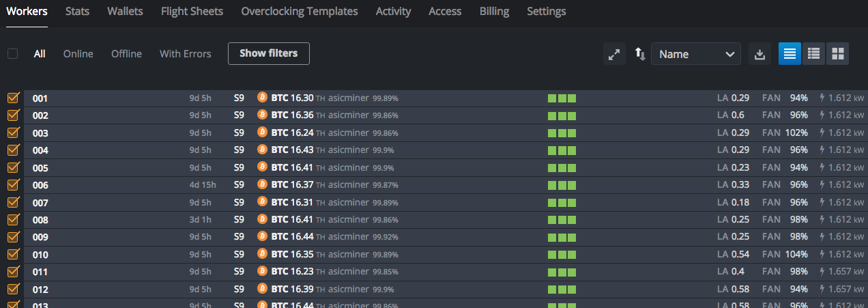Uncheck the checkbox for worker 008
Image resolution: width=868 pixels, height=308 pixels.
[13, 219]
